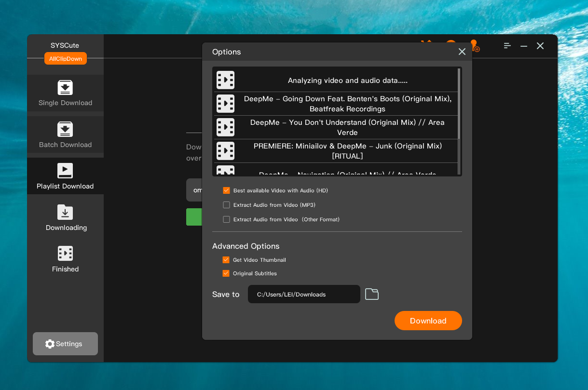Image resolution: width=588 pixels, height=390 pixels.
Task: Toggle the Original Subtitles checkbox
Action: (x=226, y=273)
